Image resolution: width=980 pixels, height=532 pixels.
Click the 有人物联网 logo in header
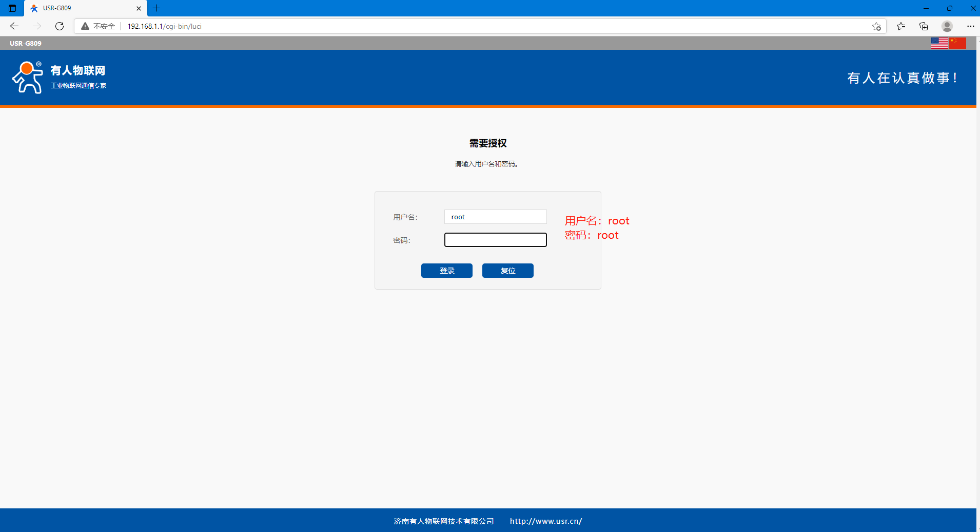coord(59,78)
